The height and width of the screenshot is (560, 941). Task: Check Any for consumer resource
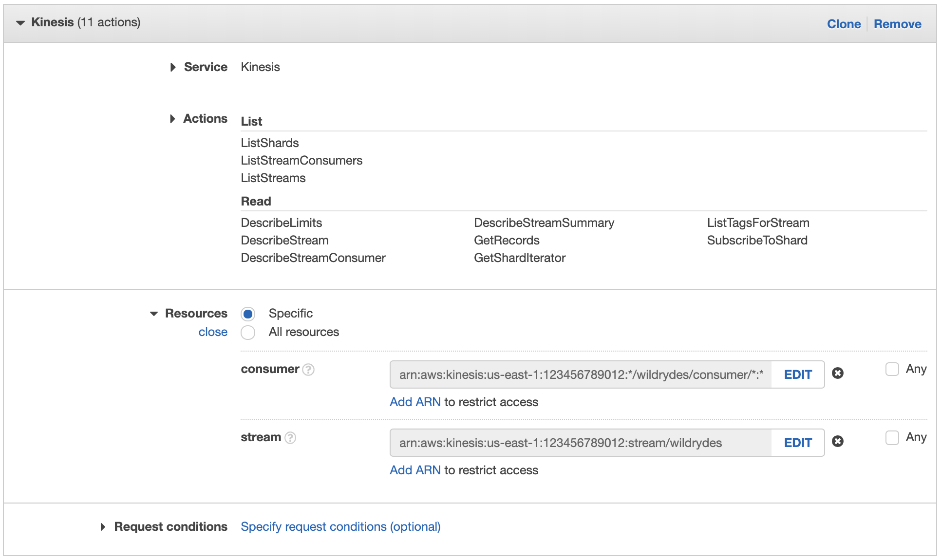[x=892, y=369]
